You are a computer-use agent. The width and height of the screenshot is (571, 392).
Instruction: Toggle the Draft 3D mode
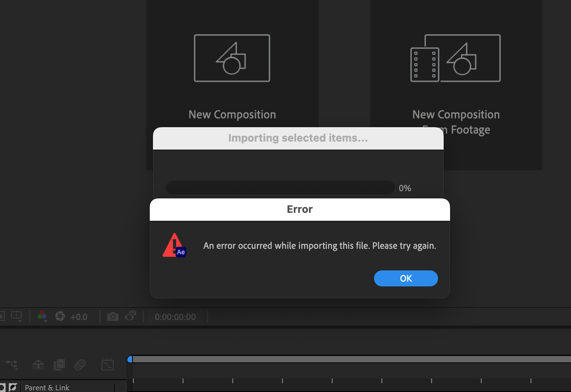tap(38, 365)
